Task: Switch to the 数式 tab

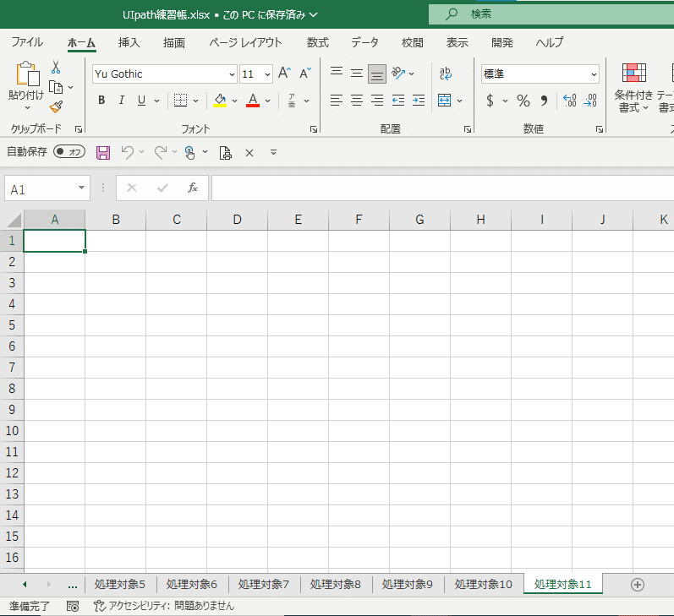Action: (318, 42)
